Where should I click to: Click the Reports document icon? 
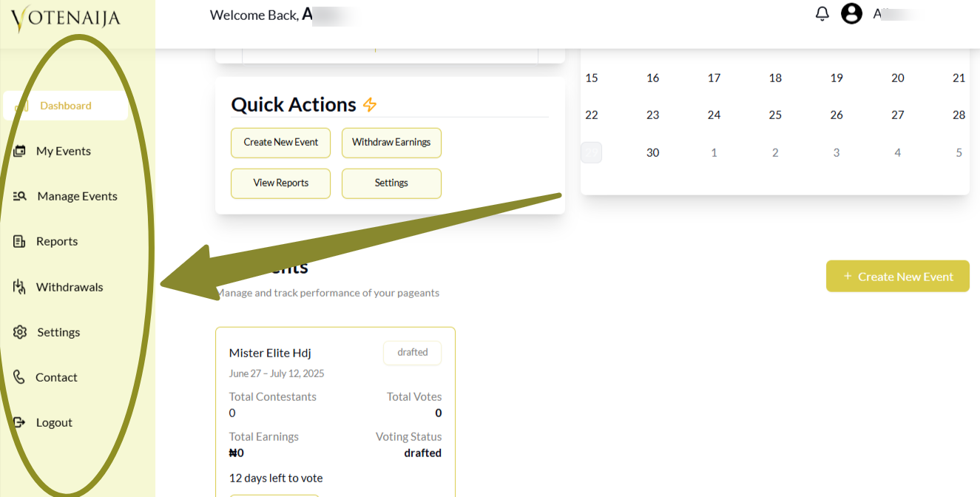pyautogui.click(x=20, y=241)
